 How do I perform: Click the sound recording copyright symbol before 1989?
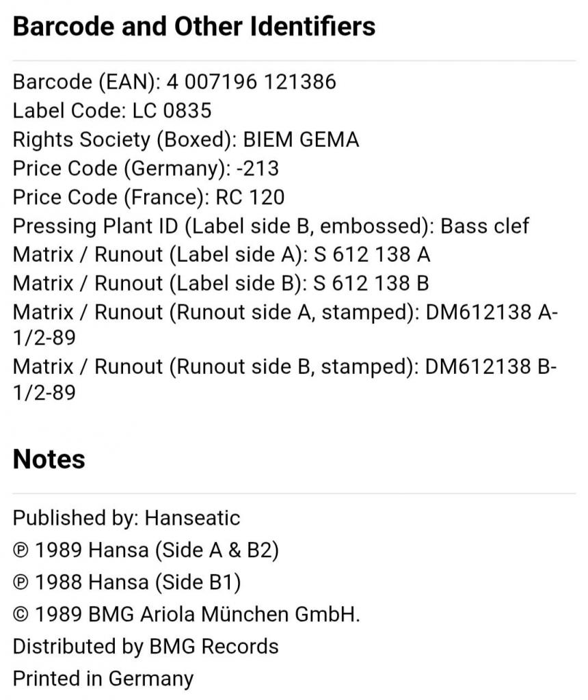pos(21,550)
